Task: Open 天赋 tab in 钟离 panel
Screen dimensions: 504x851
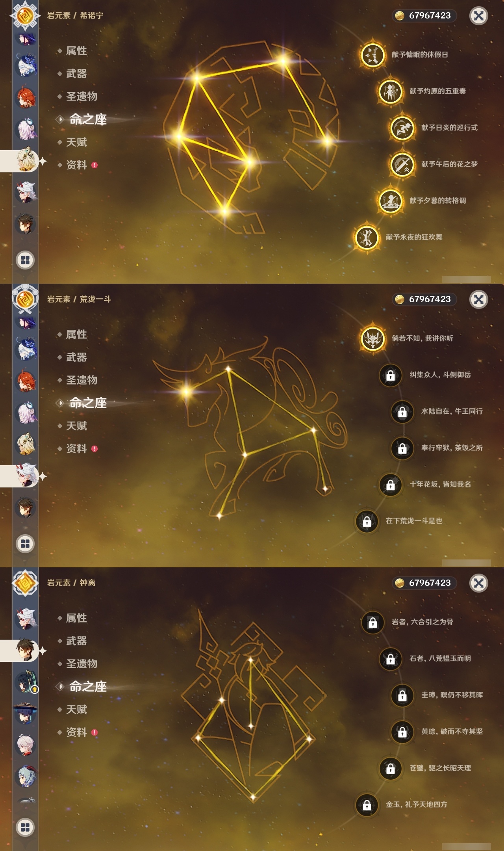Action: (76, 710)
